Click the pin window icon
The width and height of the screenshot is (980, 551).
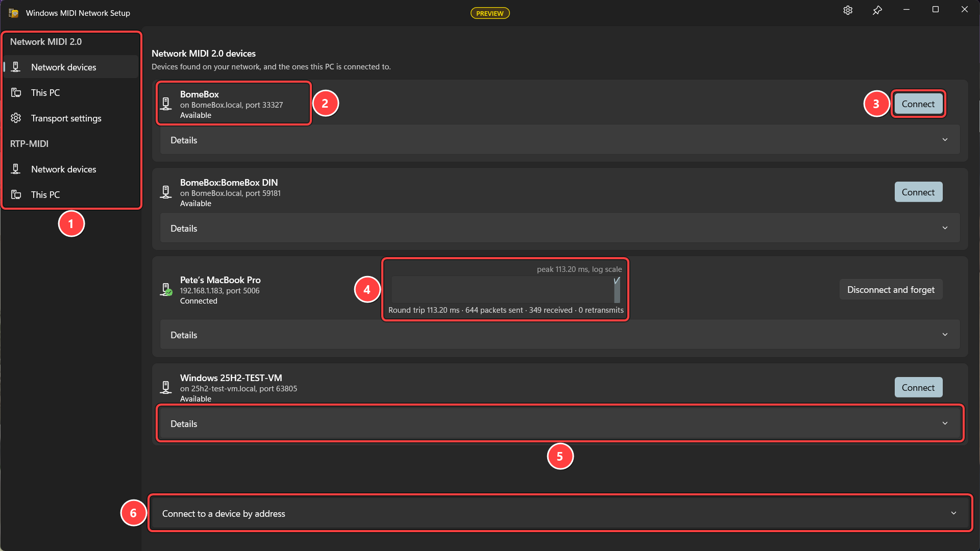coord(877,10)
